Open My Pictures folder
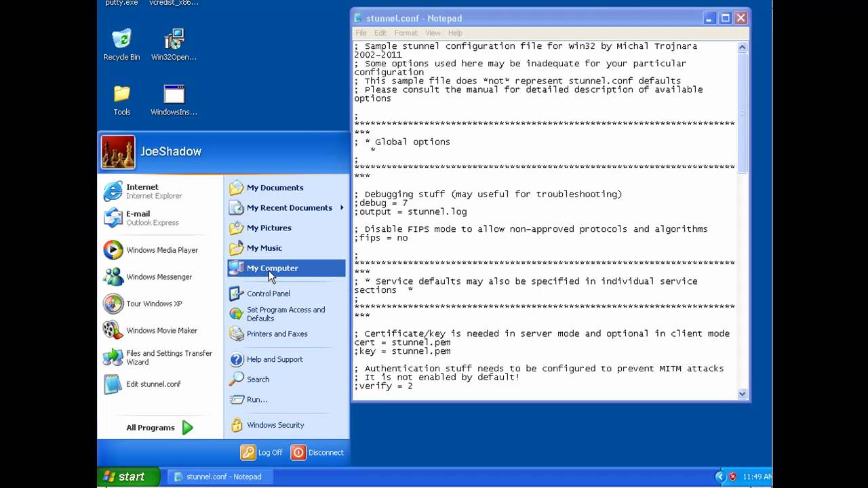The image size is (868, 488). [286, 228]
